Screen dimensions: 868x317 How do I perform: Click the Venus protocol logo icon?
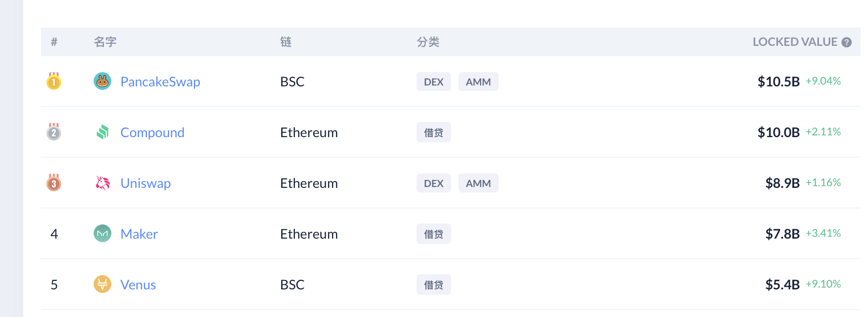102,284
